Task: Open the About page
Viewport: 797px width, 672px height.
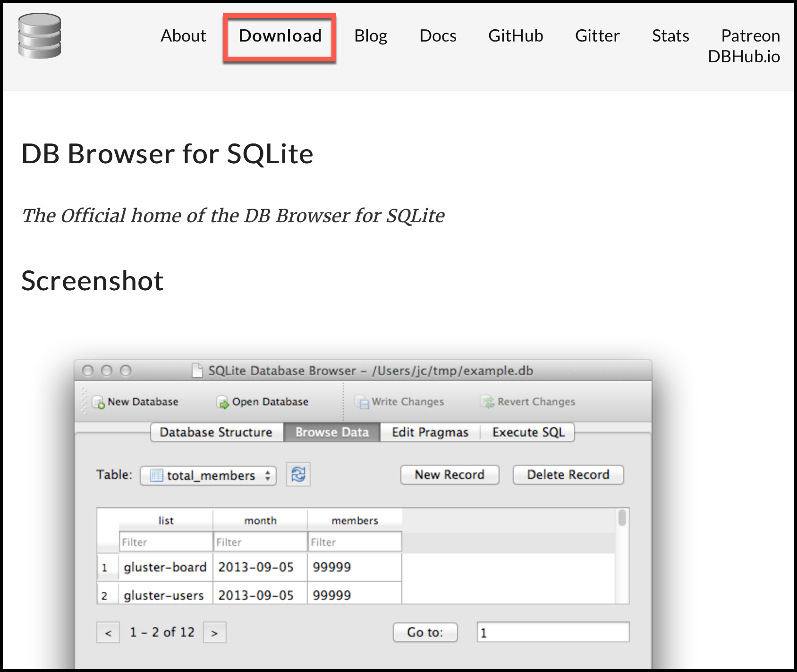Action: click(x=183, y=36)
